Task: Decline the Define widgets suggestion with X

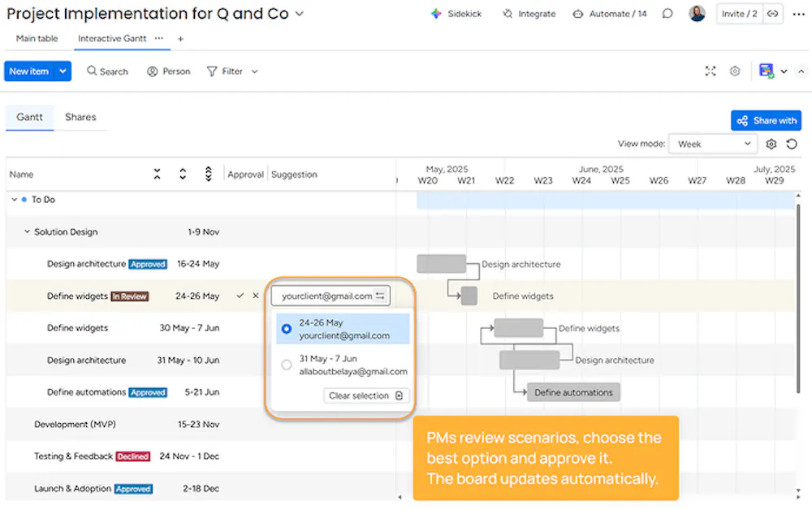Action: pyautogui.click(x=256, y=296)
